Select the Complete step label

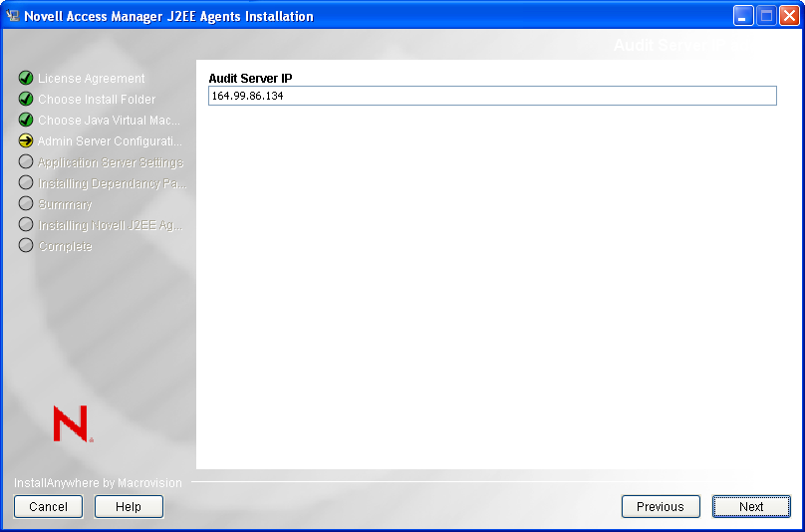[x=65, y=246]
